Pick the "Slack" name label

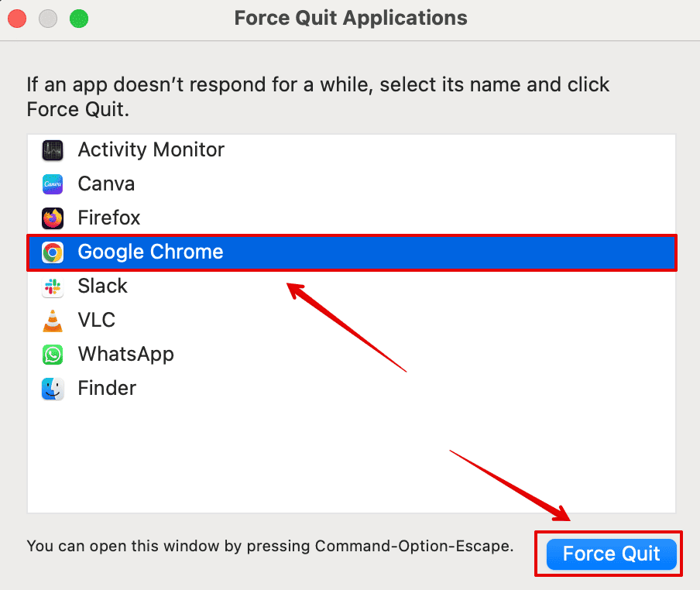(x=102, y=286)
